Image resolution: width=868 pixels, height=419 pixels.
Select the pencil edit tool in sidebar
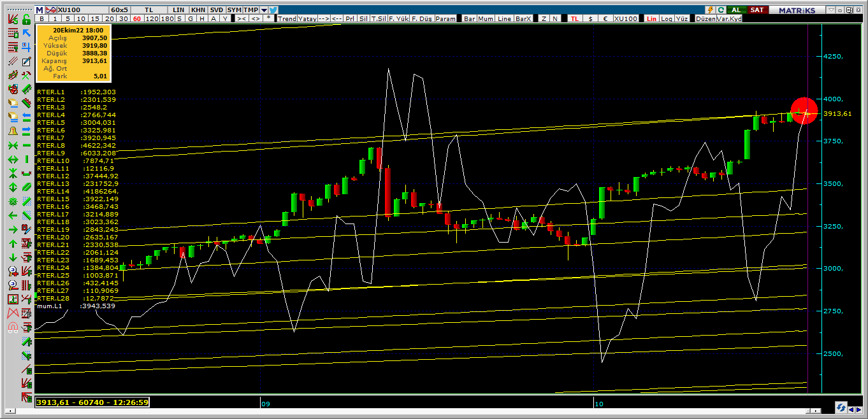click(26, 62)
